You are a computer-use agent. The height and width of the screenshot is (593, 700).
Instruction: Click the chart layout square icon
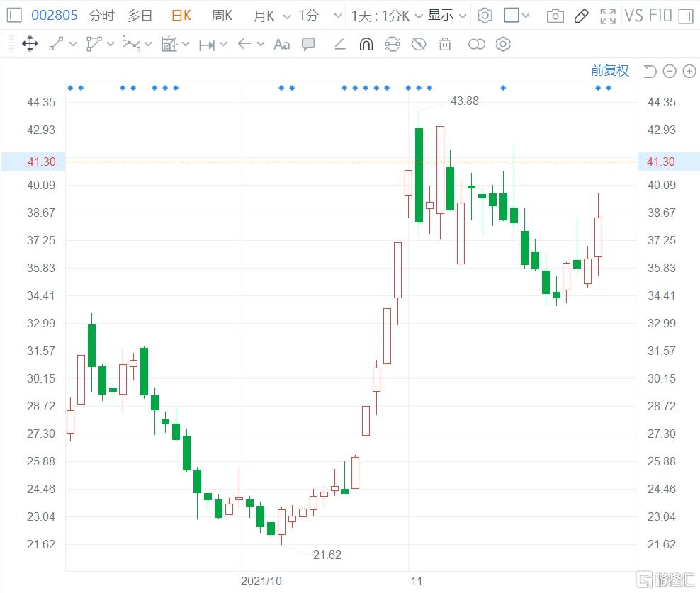(x=511, y=16)
